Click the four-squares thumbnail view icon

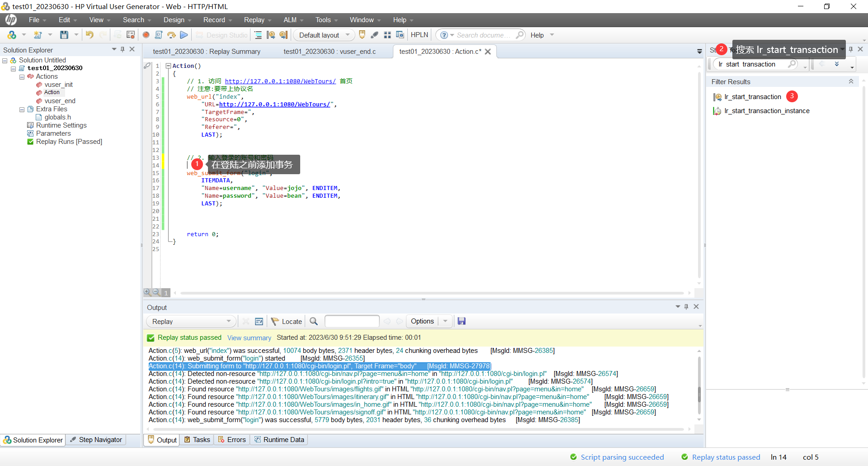coord(387,35)
